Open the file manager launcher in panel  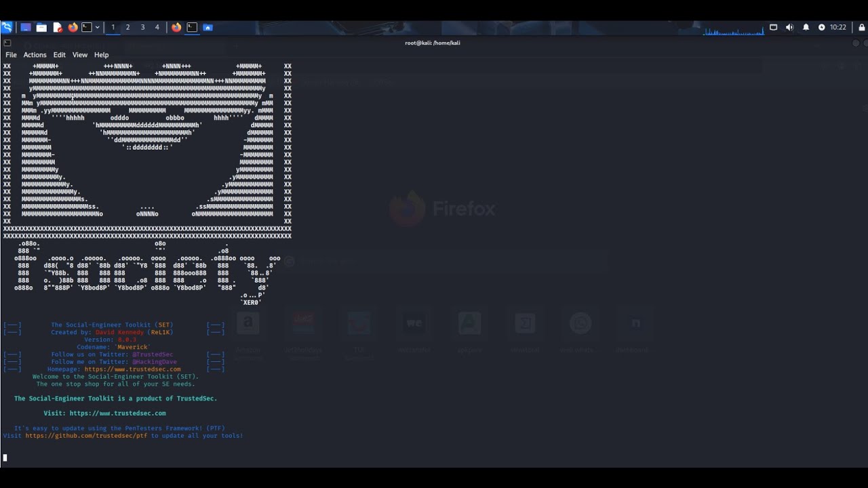pyautogui.click(x=41, y=27)
